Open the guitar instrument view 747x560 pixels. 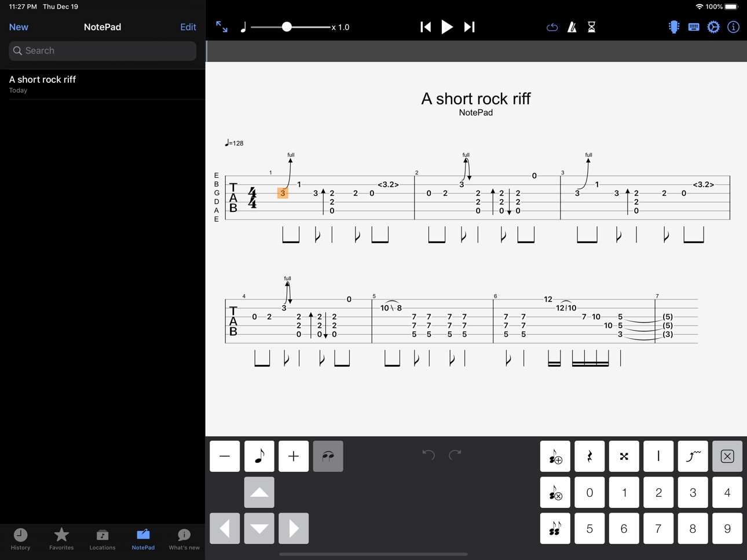674,27
